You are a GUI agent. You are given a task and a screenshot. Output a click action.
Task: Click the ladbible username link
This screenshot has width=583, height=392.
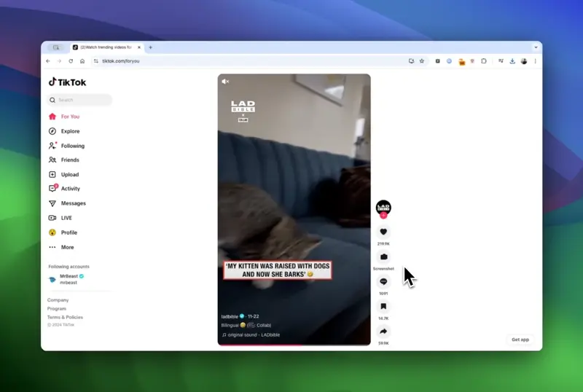pyautogui.click(x=230, y=316)
